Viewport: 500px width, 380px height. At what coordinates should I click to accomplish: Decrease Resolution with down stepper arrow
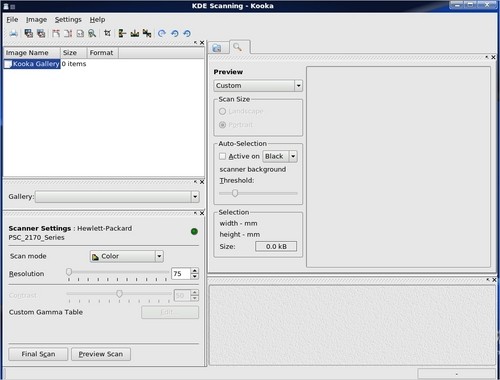pyautogui.click(x=195, y=277)
